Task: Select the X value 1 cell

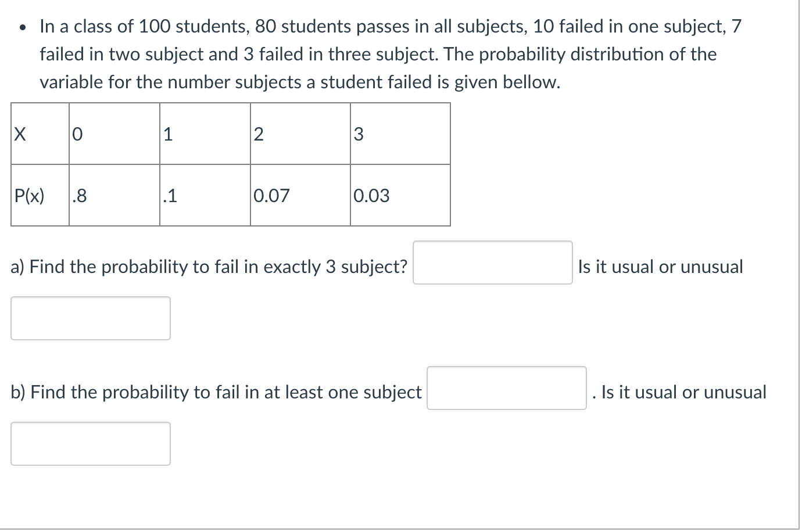Action: 205,134
